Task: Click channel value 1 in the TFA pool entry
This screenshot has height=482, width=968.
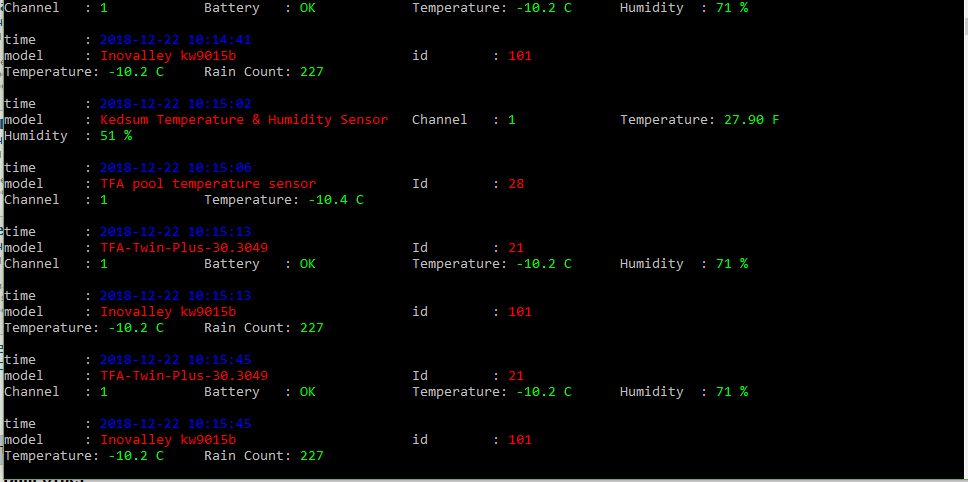Action: 104,200
